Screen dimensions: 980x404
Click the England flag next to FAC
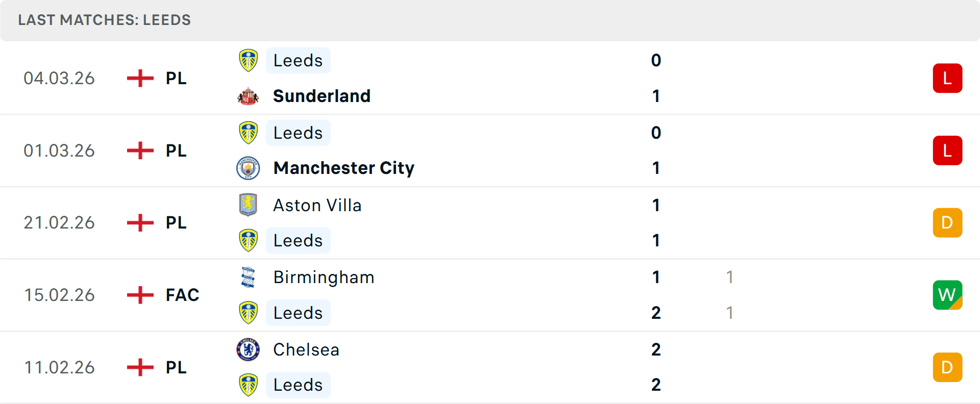pyautogui.click(x=139, y=295)
